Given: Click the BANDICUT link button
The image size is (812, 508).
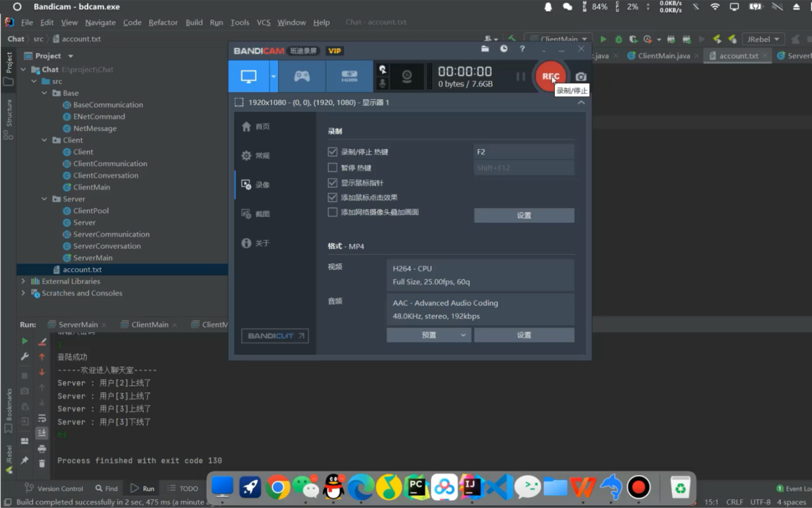Looking at the screenshot, I should pos(275,336).
